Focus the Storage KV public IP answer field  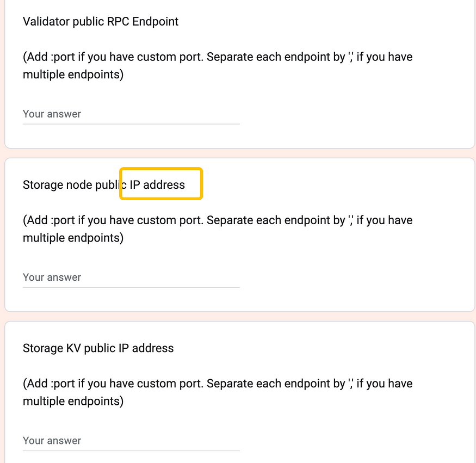(x=131, y=441)
